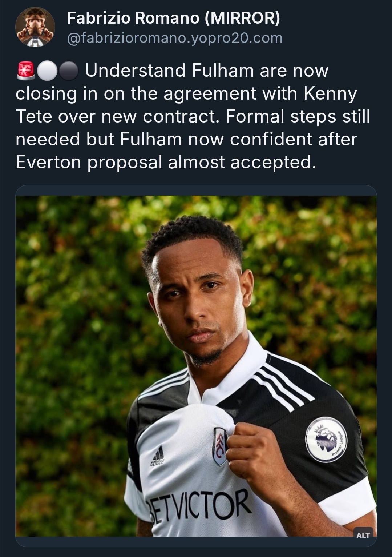Show the image ALT description

tap(363, 535)
